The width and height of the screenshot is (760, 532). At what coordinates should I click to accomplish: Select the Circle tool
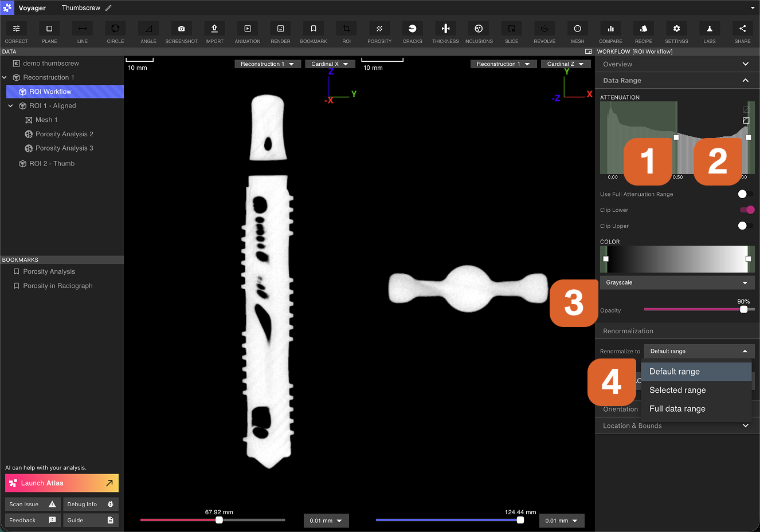click(115, 33)
